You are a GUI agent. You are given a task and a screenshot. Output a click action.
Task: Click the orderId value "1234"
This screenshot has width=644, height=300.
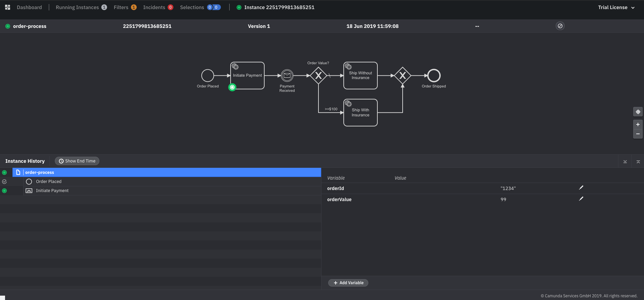click(x=508, y=188)
